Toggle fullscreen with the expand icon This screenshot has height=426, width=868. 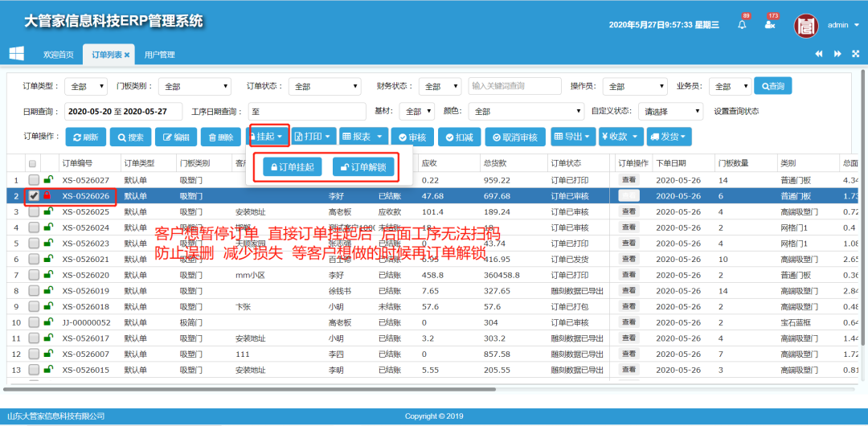pyautogui.click(x=855, y=54)
